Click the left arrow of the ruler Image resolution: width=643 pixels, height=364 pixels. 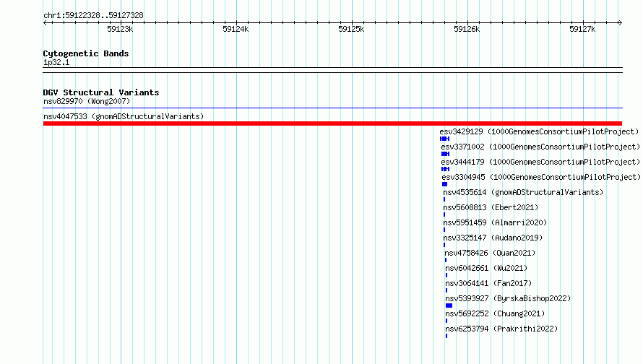[x=45, y=22]
